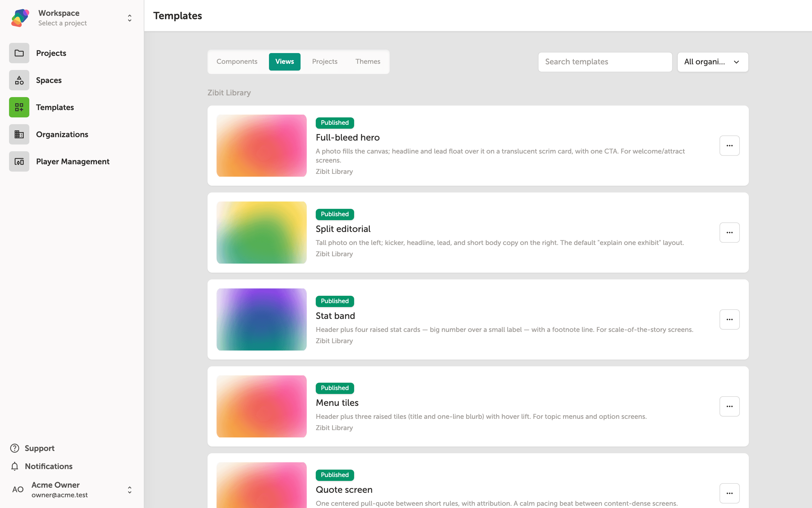Click the Published badge on Split editorial
Image resolution: width=812 pixels, height=508 pixels.
(335, 214)
